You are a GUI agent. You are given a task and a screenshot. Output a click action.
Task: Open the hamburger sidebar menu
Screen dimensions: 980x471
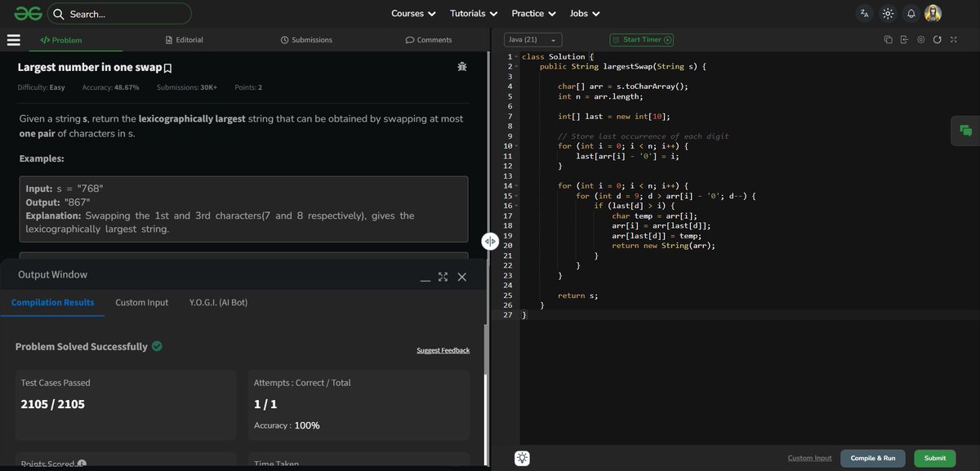point(13,39)
